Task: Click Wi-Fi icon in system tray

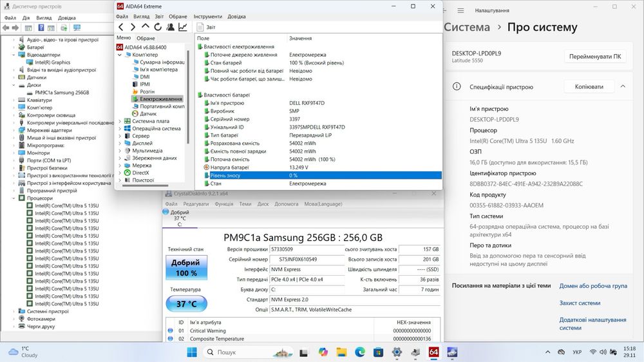Action: coord(592,352)
